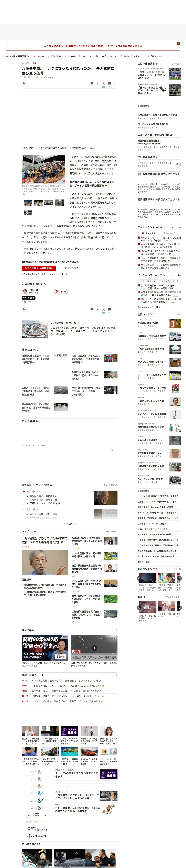Close the red promotional banner at top
Screen dimensions: 186x868
(178, 43)
